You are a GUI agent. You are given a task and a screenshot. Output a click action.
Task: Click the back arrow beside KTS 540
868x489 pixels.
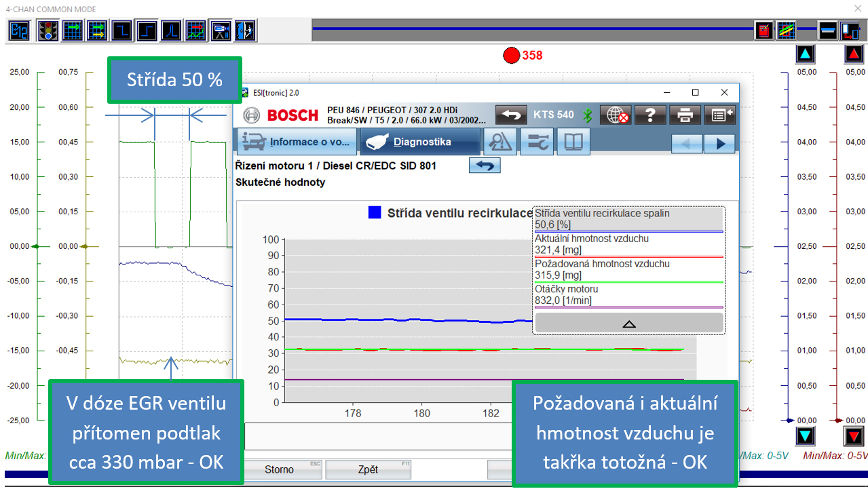tap(511, 115)
